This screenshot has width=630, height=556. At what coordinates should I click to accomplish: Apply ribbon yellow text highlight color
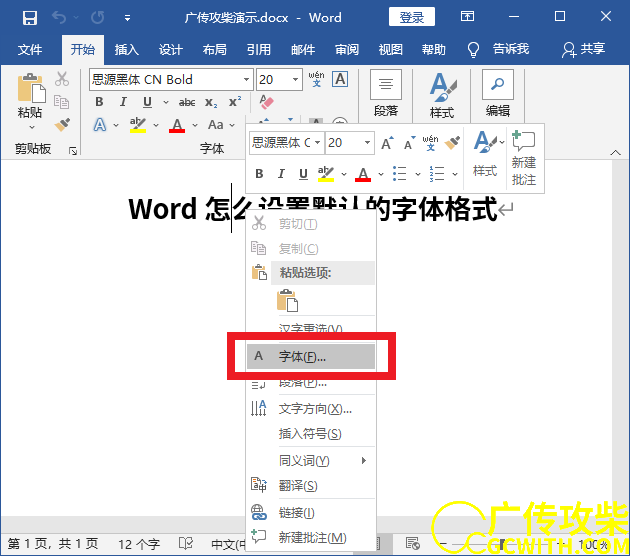coord(138,125)
